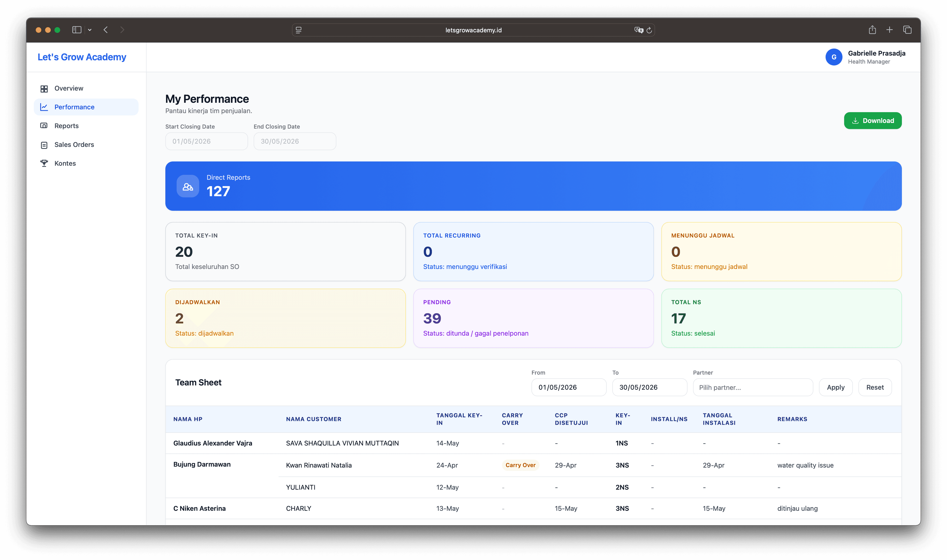Click the Kontes trophy icon

tap(44, 163)
